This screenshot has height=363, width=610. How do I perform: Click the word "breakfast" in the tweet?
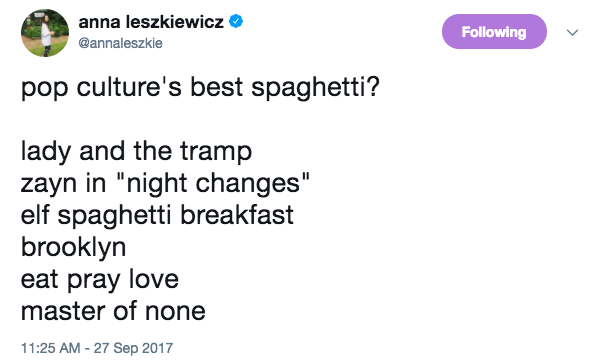237,215
